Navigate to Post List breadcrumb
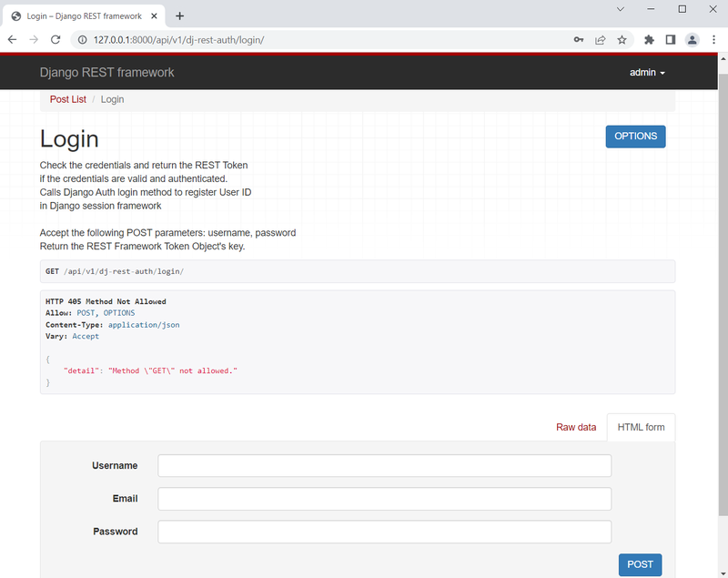The height and width of the screenshot is (578, 728). (67, 99)
